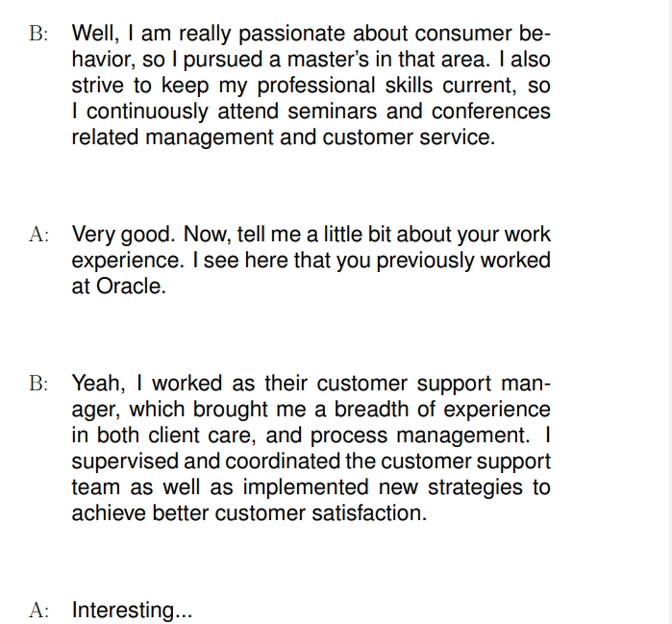Click the word "satisfaction"
The width and height of the screenshot is (672, 624).
click(371, 513)
